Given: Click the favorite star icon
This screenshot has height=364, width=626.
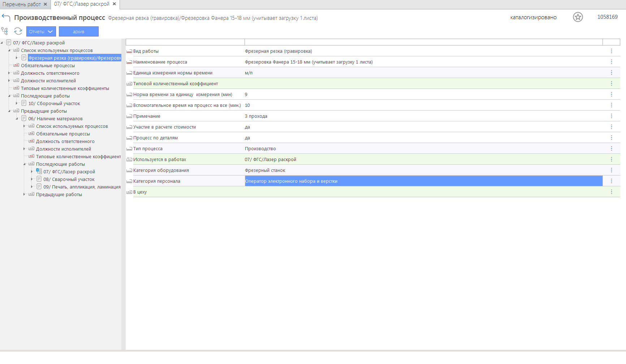Looking at the screenshot, I should 578,17.
